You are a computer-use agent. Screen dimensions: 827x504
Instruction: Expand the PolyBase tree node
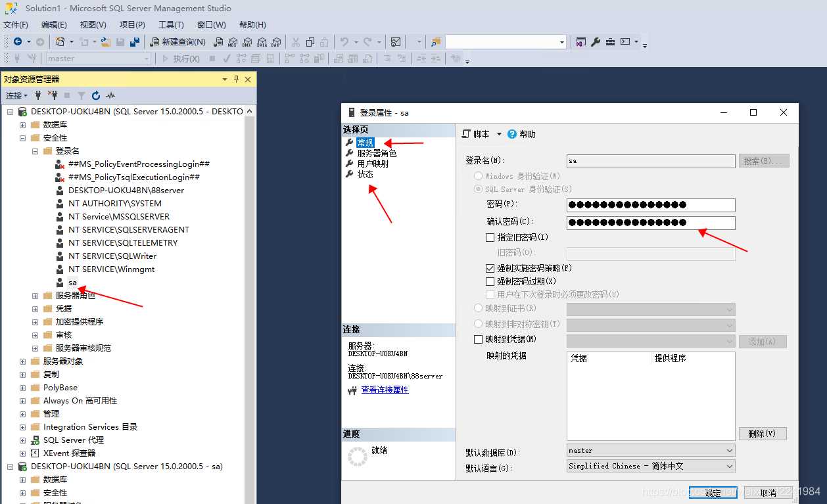click(23, 388)
